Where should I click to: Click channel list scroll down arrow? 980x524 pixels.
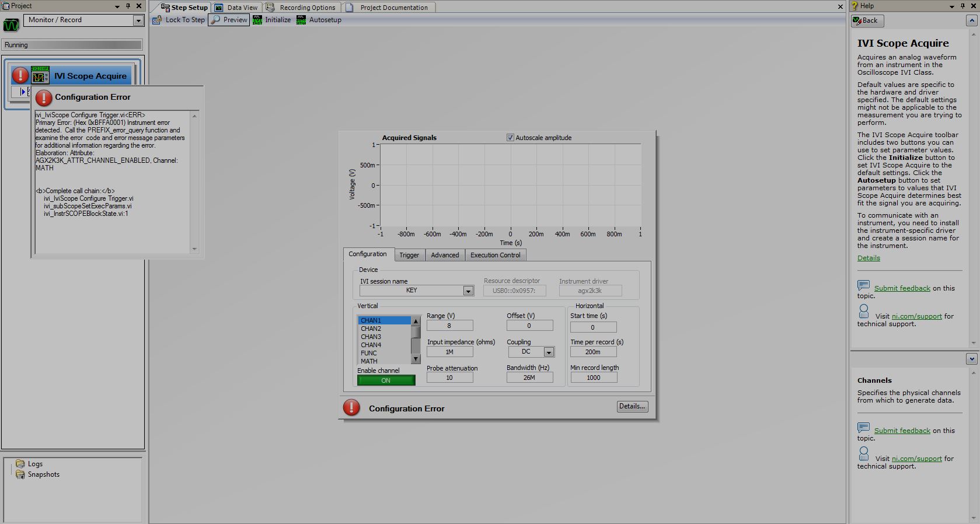click(416, 359)
